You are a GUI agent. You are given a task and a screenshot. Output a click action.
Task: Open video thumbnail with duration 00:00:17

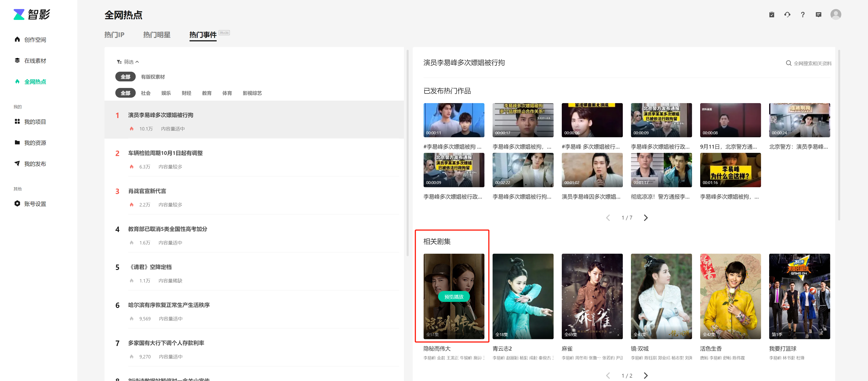tap(523, 120)
